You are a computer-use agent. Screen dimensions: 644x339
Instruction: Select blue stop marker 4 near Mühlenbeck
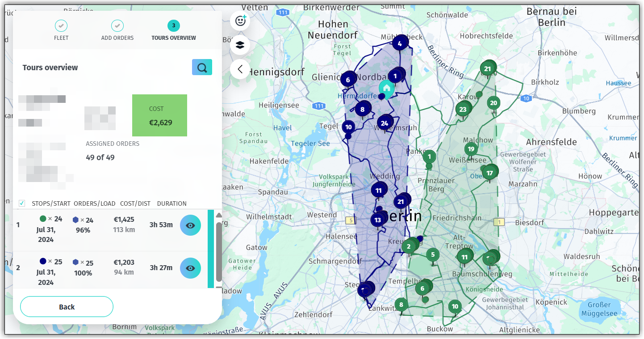coord(400,43)
